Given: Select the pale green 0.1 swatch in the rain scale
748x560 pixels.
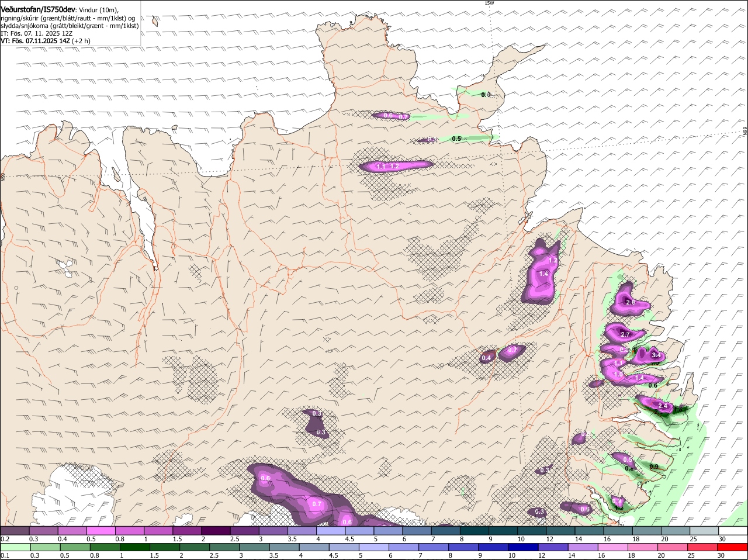Looking at the screenshot, I should 15,547.
